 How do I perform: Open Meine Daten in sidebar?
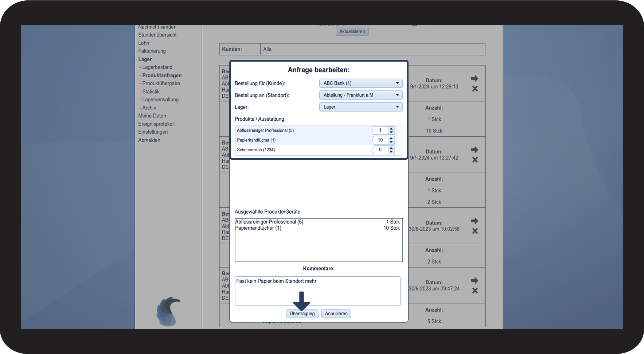152,116
